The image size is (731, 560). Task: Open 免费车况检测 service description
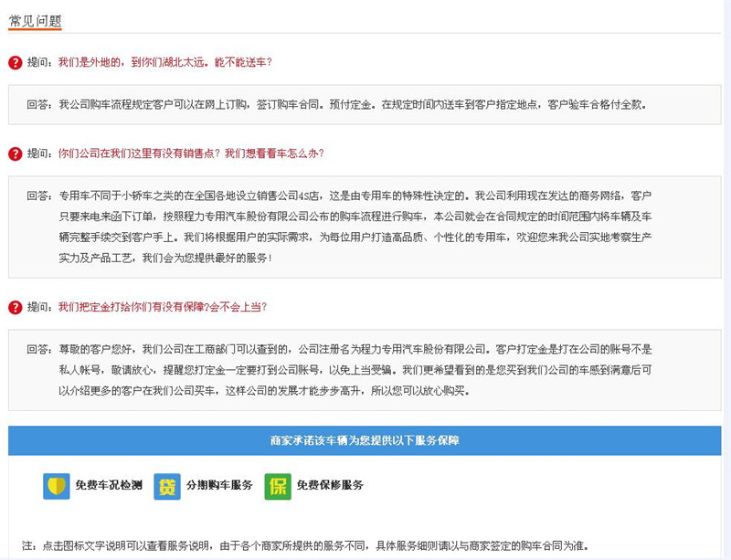pos(109,485)
